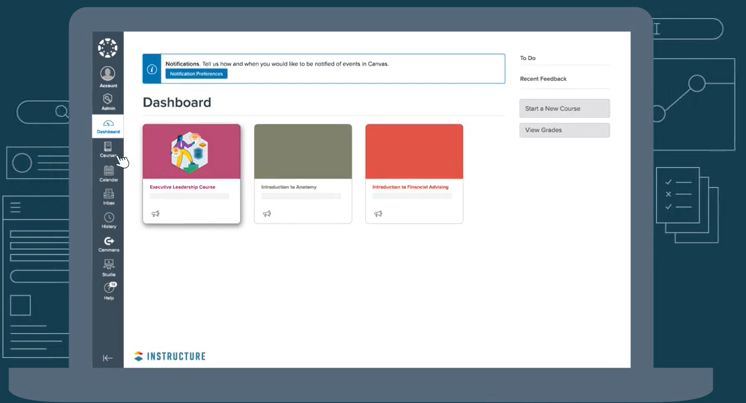Click announcements icon on Executive Leadership card
746x403 pixels.
[155, 213]
